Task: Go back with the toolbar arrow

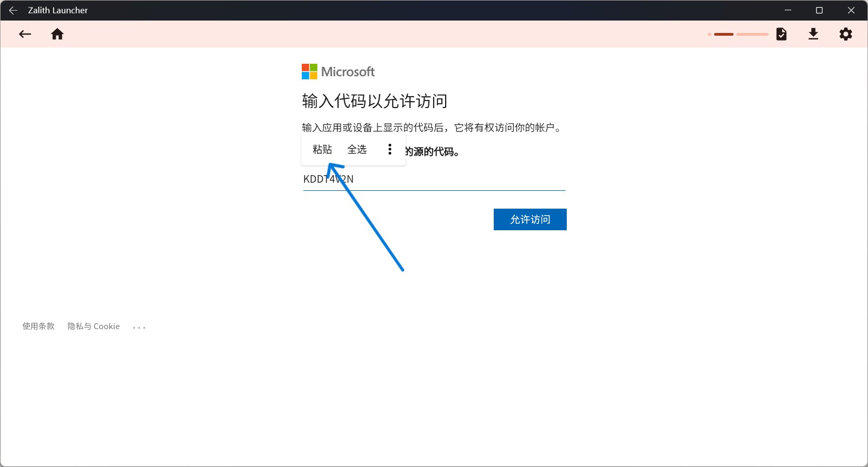Action: [x=25, y=34]
